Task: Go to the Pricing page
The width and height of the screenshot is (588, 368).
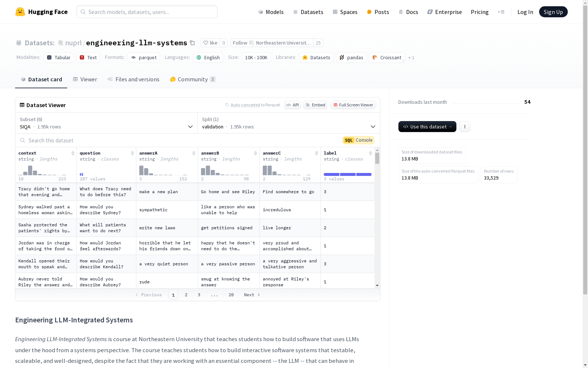Action: pos(480,12)
